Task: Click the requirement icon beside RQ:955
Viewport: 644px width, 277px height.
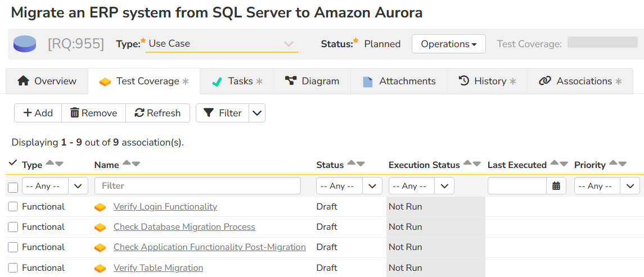Action: tap(24, 44)
